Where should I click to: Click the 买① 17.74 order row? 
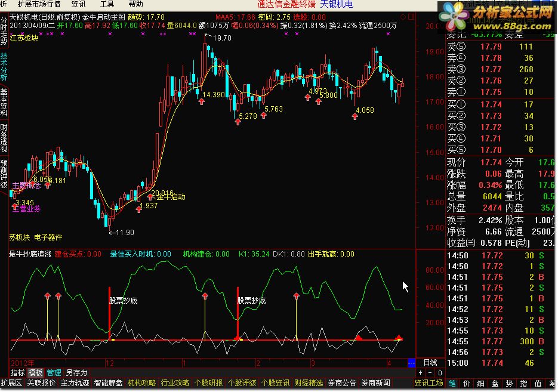click(x=500, y=104)
